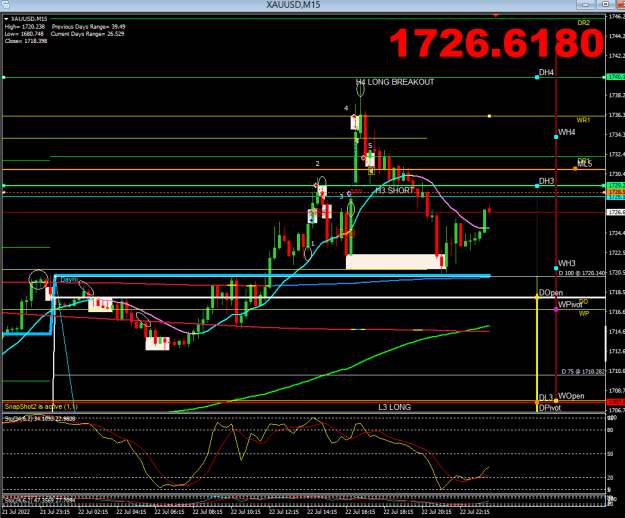Click the 'D 75 @ 1710.282' label
Image resolution: width=625 pixels, height=518 pixels.
click(583, 372)
